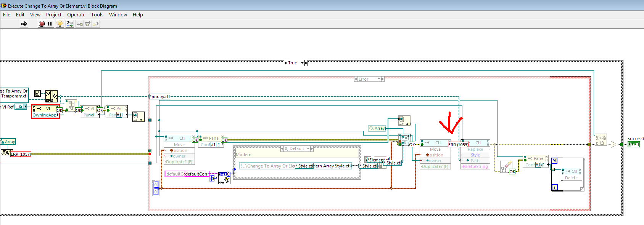This screenshot has width=644, height=225.
Task: Select the static VI reference icon at top-left
Action: pyautogui.click(x=37, y=93)
